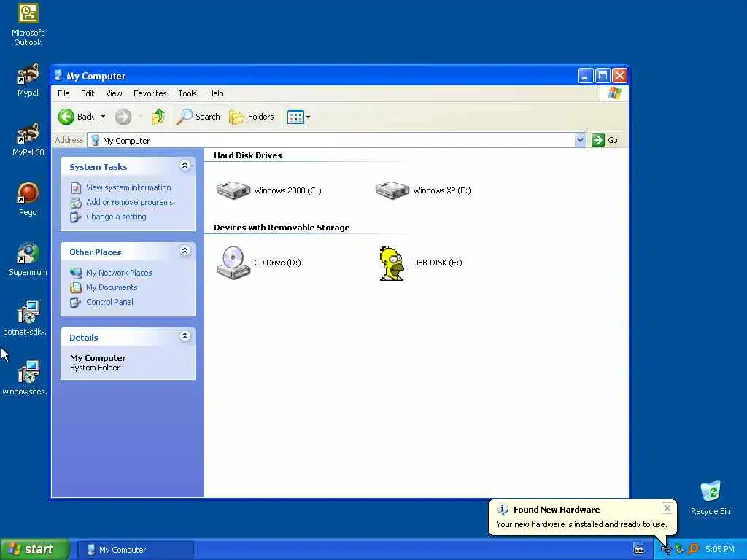Click the Recycle Bin icon
The height and width of the screenshot is (560, 747).
tap(711, 498)
